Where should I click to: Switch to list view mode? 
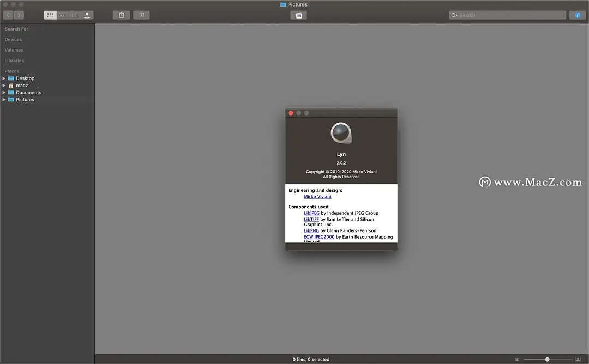(75, 15)
